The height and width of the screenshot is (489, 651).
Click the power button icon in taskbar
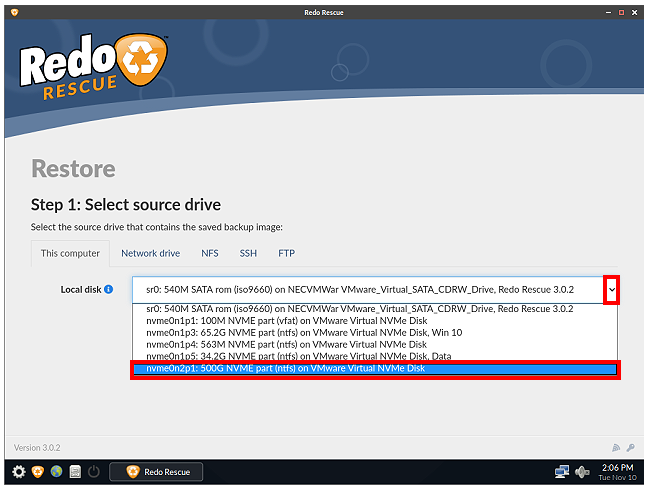coord(94,472)
